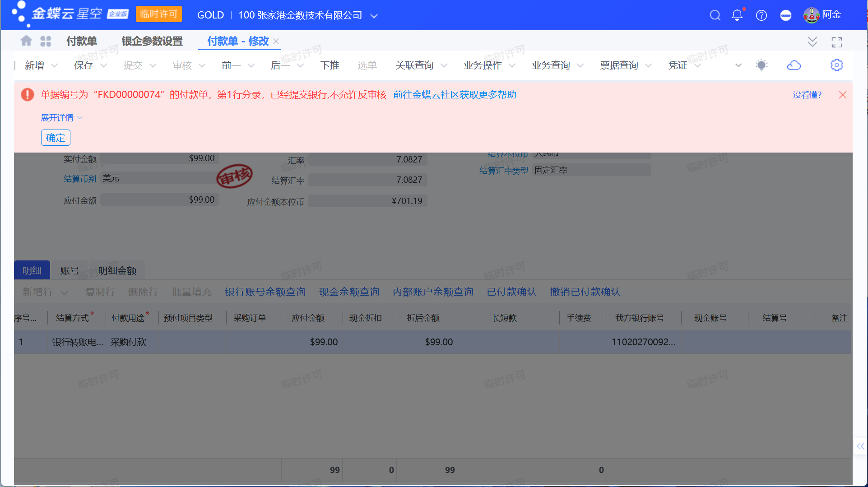868x487 pixels.
Task: Click the 我方银行账号 column header
Action: [x=640, y=318]
